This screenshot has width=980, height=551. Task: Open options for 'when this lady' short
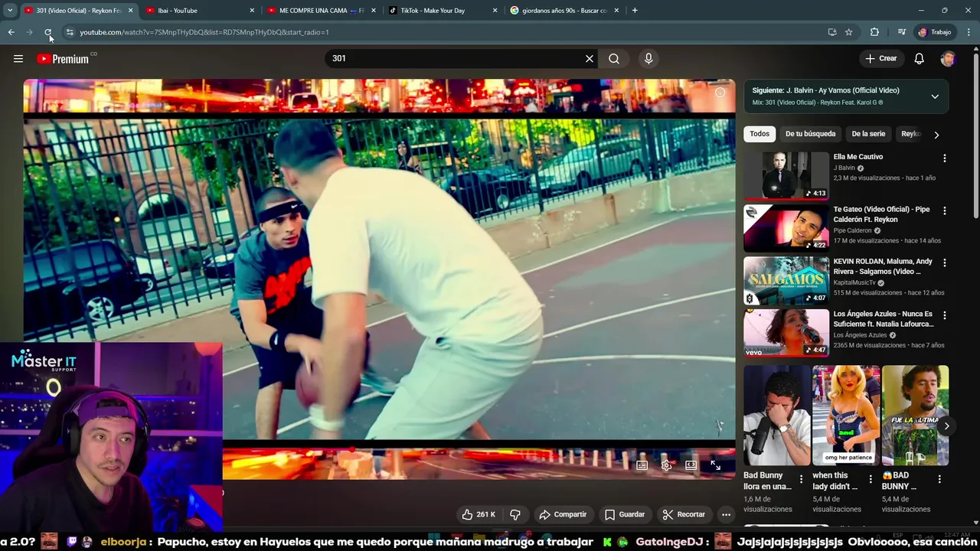pyautogui.click(x=871, y=479)
